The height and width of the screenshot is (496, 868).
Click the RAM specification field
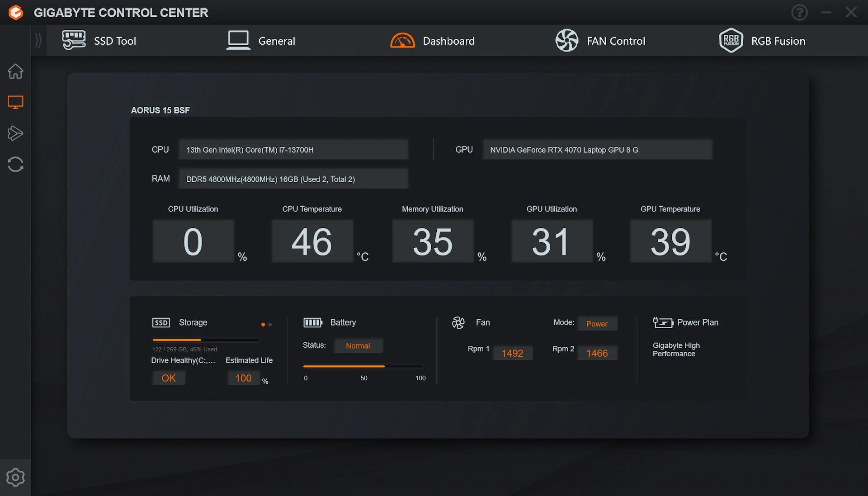[293, 179]
